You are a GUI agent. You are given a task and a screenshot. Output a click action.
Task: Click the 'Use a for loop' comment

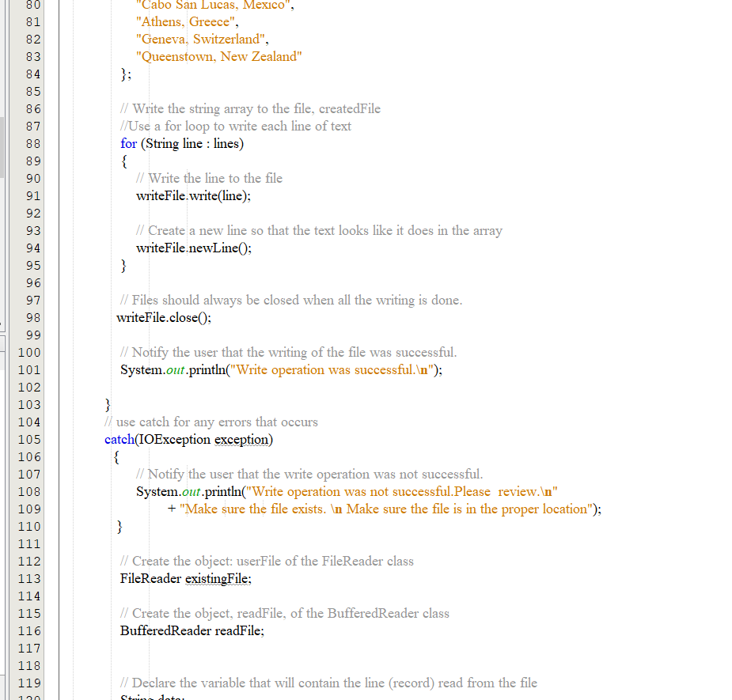(236, 127)
